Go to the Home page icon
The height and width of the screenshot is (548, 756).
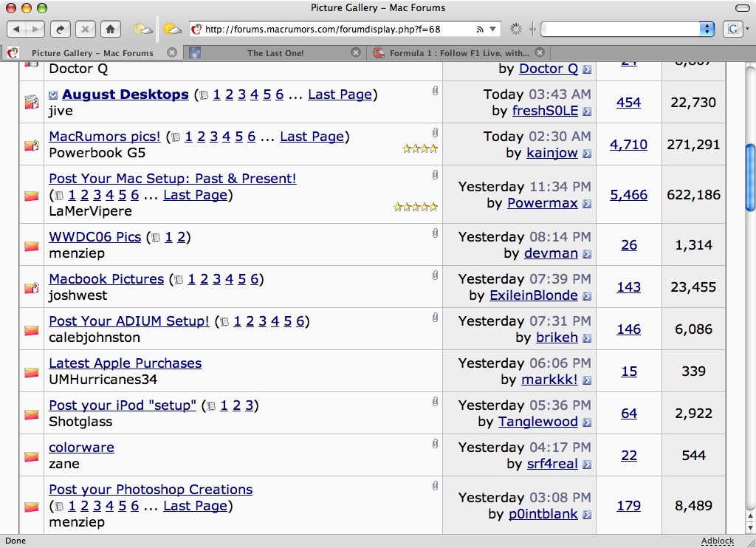[111, 29]
